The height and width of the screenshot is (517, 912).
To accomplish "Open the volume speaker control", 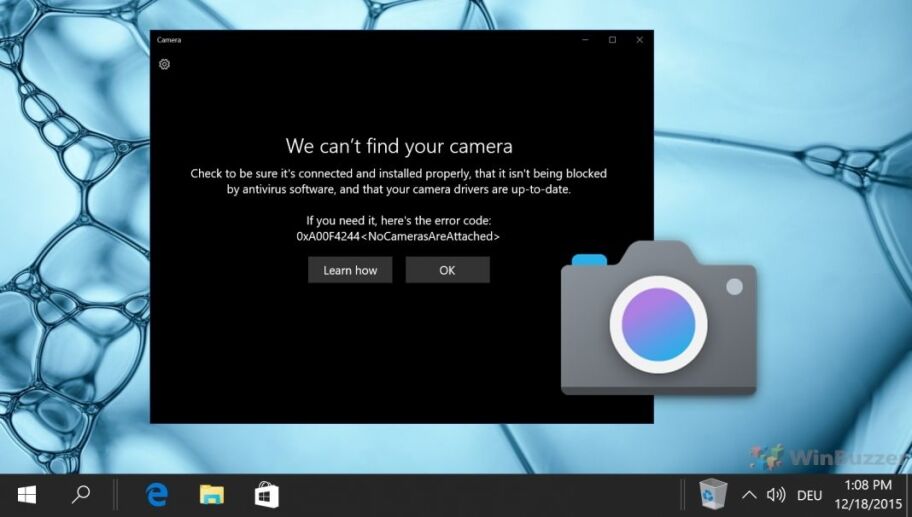I will (776, 495).
